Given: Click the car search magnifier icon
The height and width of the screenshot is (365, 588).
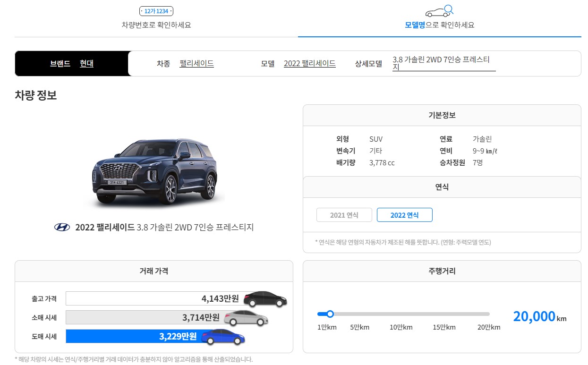Looking at the screenshot, I should [x=439, y=11].
